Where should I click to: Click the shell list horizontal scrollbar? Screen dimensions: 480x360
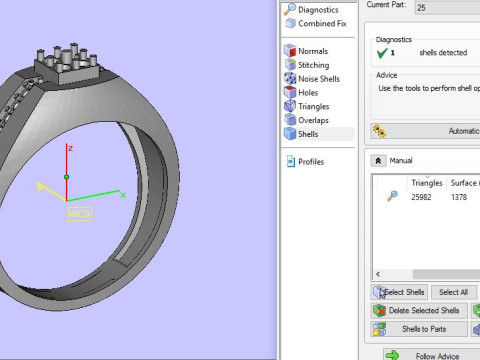pos(446,274)
